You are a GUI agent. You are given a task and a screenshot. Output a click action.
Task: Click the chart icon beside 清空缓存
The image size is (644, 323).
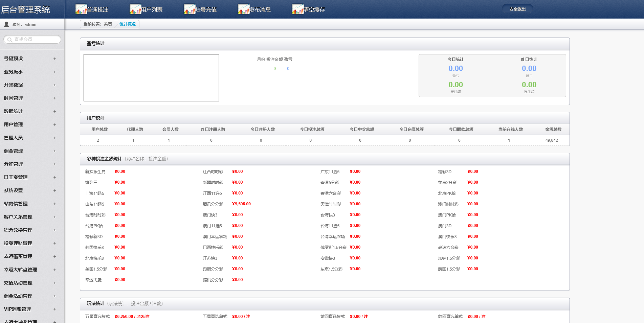298,9
